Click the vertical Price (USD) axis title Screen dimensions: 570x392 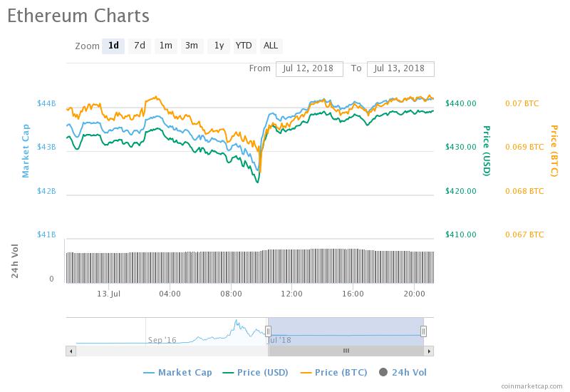487,151
